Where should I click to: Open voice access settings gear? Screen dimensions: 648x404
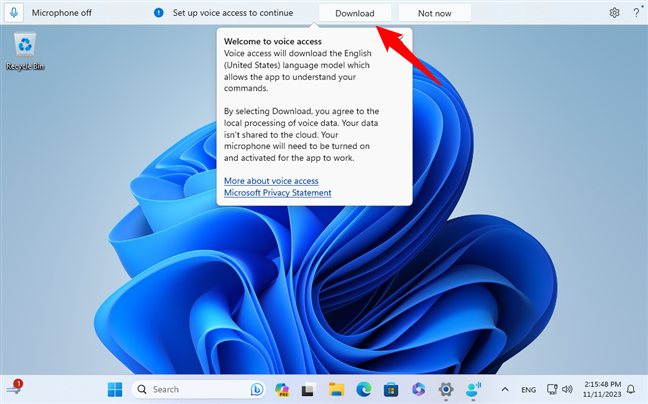(x=614, y=13)
